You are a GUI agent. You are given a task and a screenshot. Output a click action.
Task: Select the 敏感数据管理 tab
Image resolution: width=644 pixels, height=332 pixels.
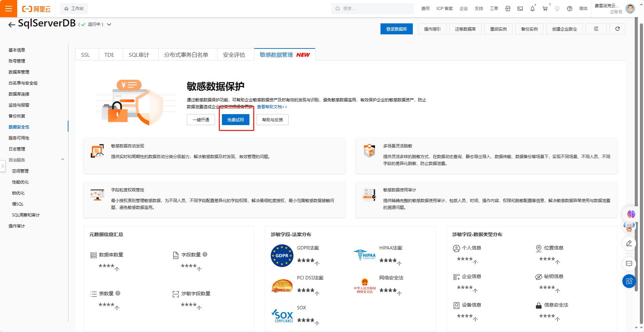tap(285, 55)
